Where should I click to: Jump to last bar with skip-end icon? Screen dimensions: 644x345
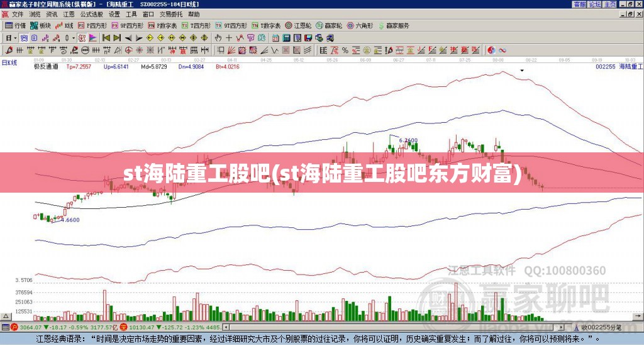[x=117, y=38]
